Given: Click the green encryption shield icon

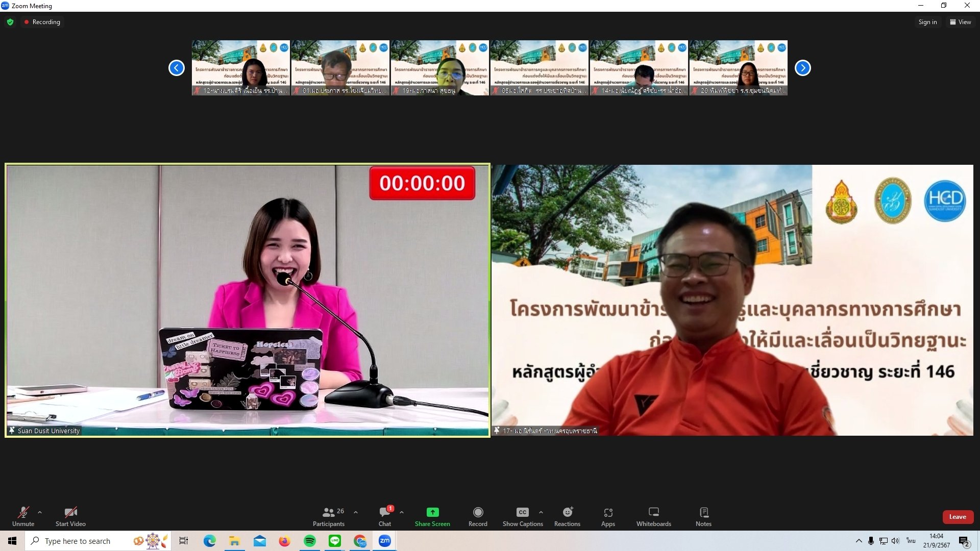Looking at the screenshot, I should click(x=10, y=22).
